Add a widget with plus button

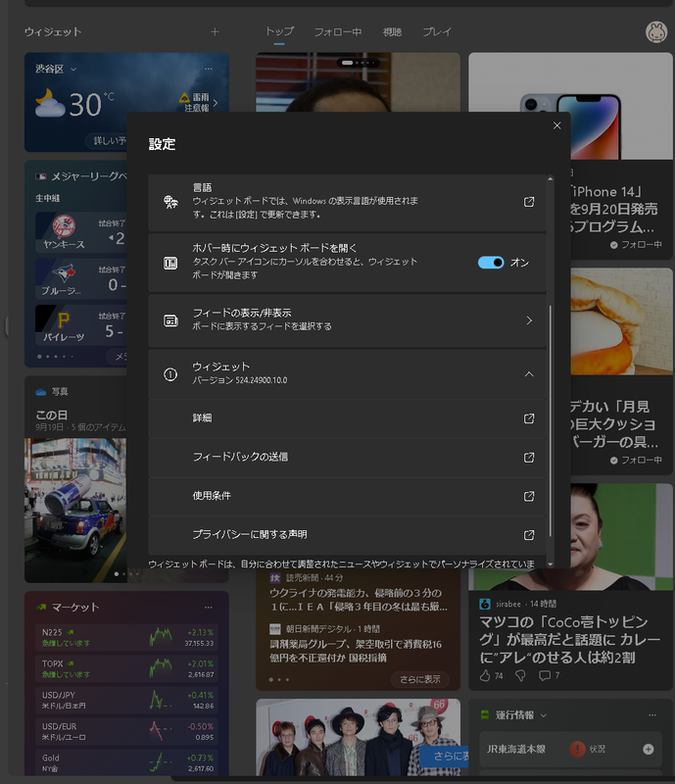point(215,32)
